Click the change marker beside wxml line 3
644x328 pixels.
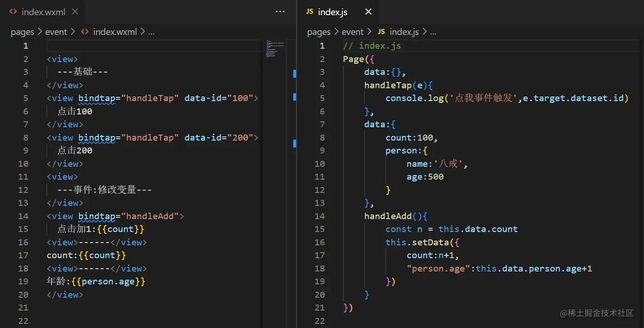point(295,74)
